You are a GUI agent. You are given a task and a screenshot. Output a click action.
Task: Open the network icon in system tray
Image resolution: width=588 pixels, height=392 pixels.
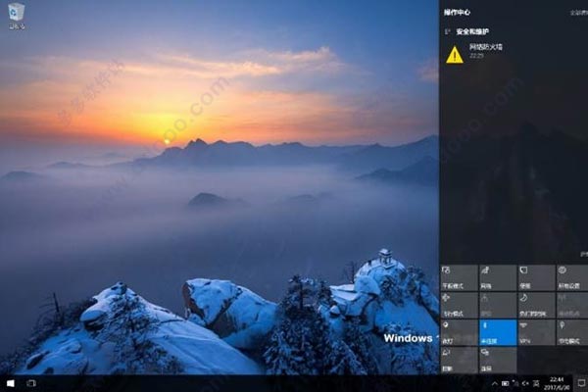click(x=515, y=383)
